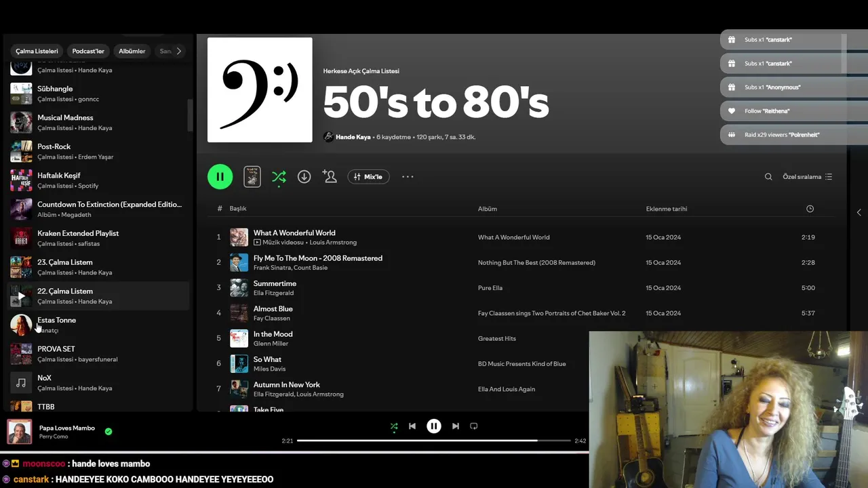
Task: Select the Autumn In New York track
Action: (287, 385)
